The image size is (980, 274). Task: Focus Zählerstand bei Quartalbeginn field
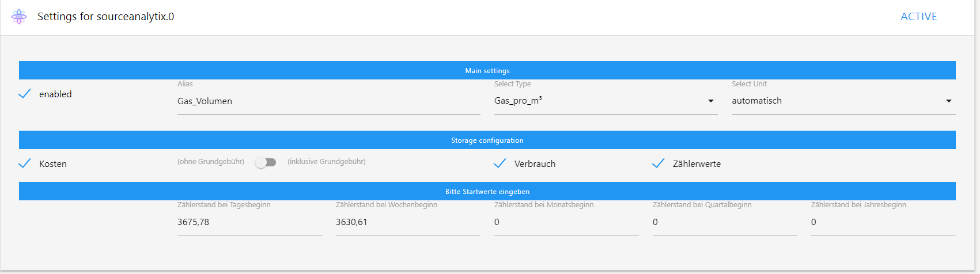click(724, 222)
